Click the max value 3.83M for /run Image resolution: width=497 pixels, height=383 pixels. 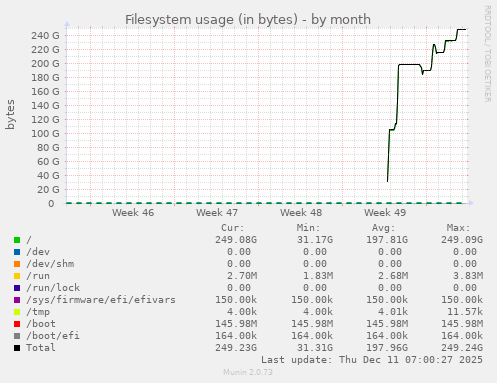(468, 276)
